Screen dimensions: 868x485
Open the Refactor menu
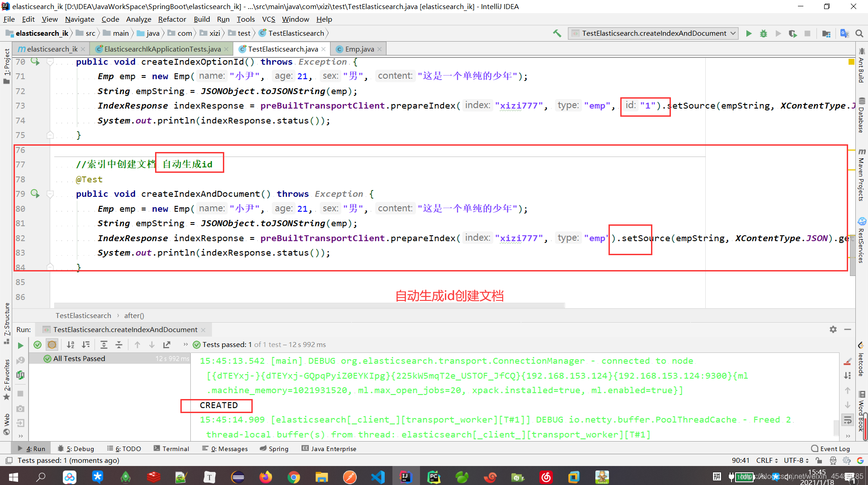click(172, 19)
